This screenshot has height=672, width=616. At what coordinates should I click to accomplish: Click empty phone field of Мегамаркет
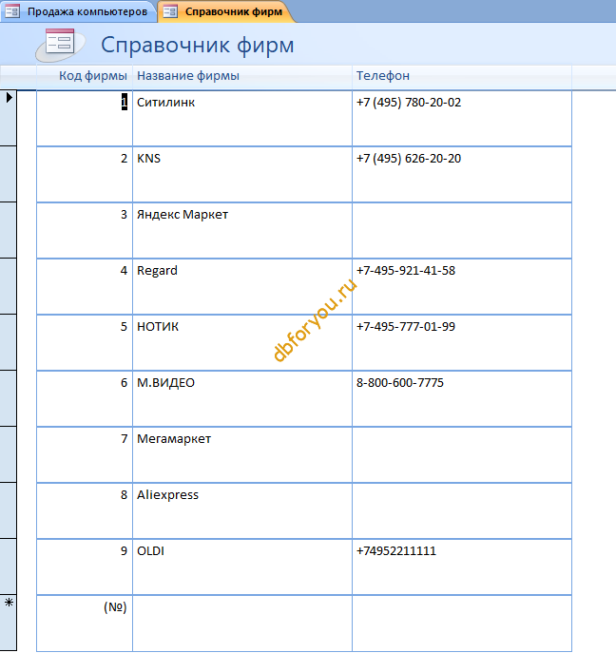tap(462, 455)
